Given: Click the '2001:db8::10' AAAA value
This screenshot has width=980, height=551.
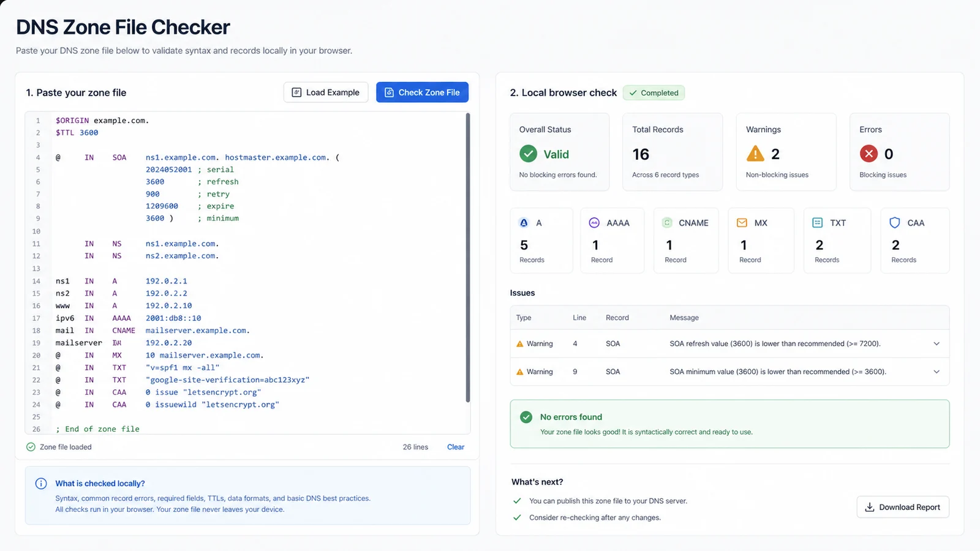Looking at the screenshot, I should click(173, 318).
